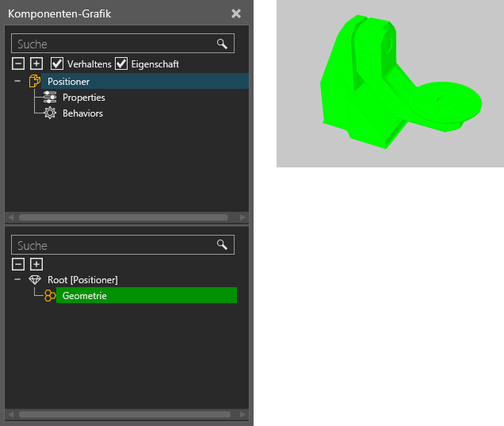Select the Properties tree item
Screen dimensions: 504x426
[83, 97]
